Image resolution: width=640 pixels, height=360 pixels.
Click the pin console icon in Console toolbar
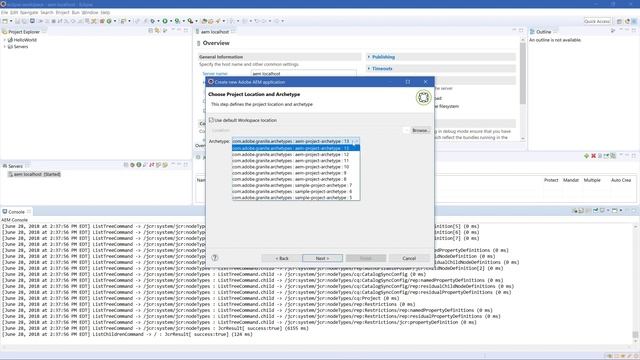point(596,210)
